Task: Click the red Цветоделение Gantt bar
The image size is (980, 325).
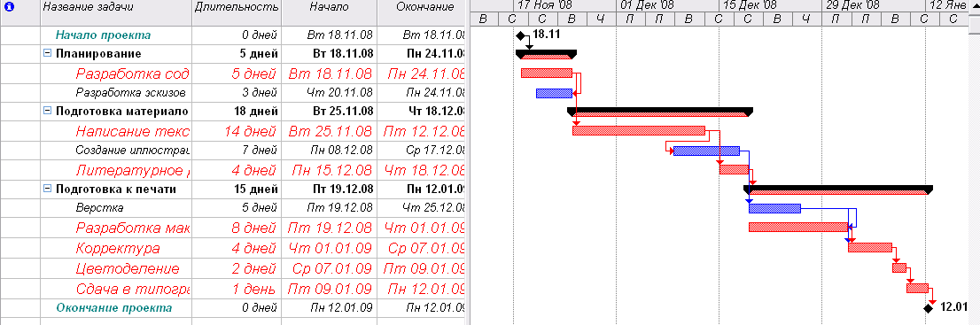Action: pos(899,267)
